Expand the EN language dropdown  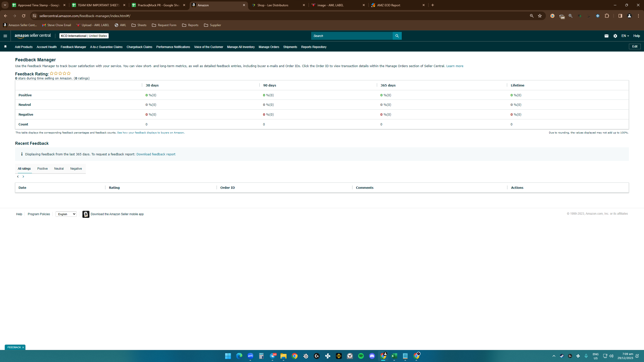[625, 36]
